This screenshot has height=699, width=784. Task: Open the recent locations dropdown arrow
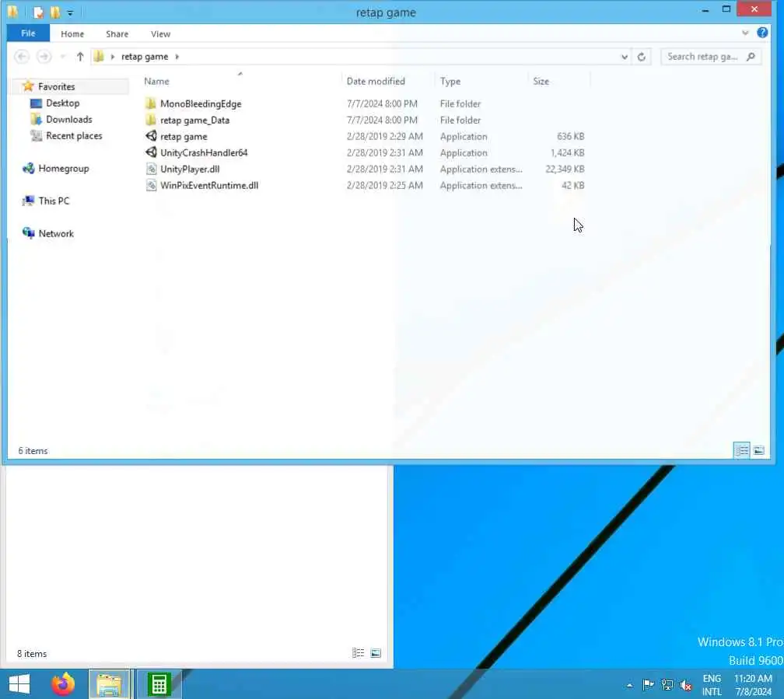[x=62, y=57]
